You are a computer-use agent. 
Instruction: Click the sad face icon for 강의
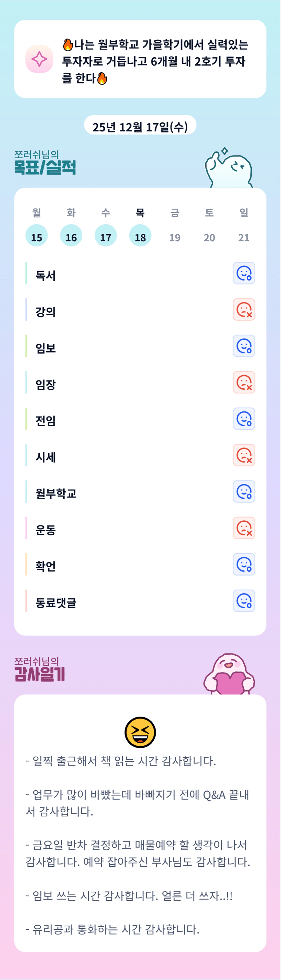[x=244, y=310]
